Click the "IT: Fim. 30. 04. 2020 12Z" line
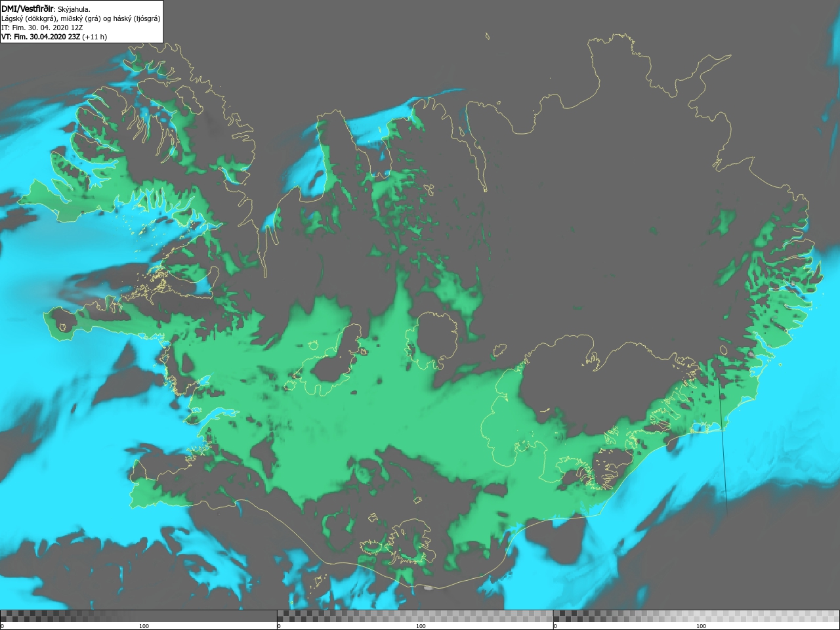The width and height of the screenshot is (840, 630). (x=42, y=28)
